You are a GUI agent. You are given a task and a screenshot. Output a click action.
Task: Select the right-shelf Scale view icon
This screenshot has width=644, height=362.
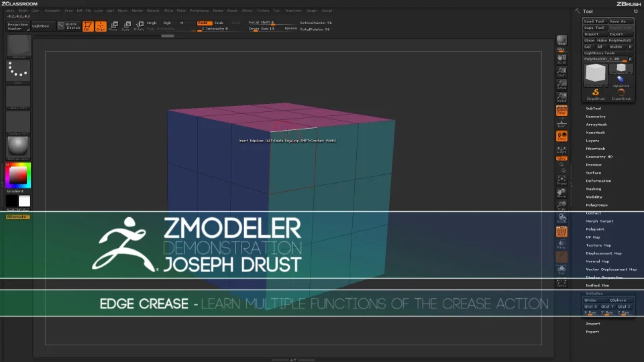coord(561,206)
